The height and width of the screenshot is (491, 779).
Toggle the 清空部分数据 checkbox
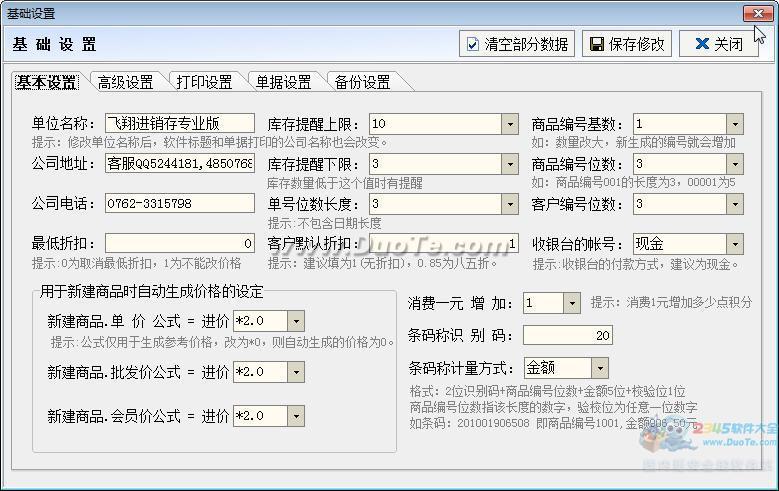point(473,45)
